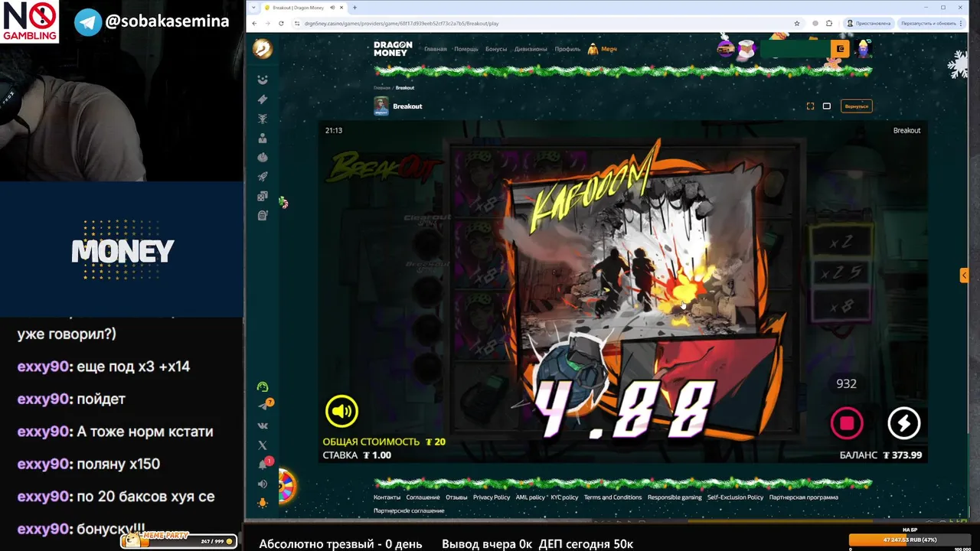Viewport: 980px width, 551px height.
Task: Click the НА БР progress bar
Action: point(910,540)
